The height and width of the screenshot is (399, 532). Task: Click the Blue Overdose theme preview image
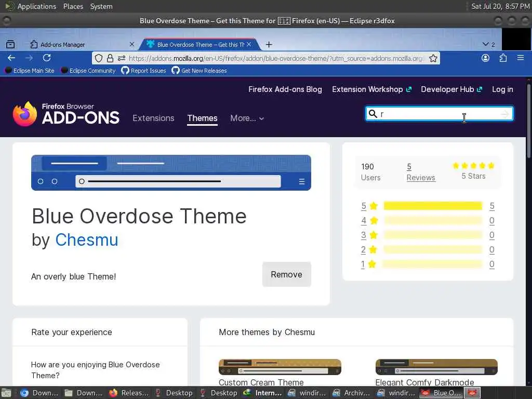tap(171, 172)
